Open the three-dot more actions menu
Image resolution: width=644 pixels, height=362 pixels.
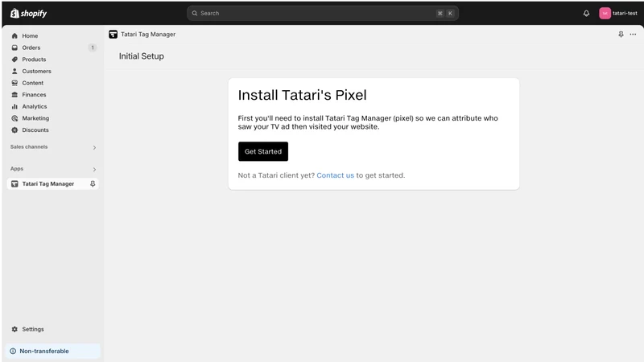633,35
